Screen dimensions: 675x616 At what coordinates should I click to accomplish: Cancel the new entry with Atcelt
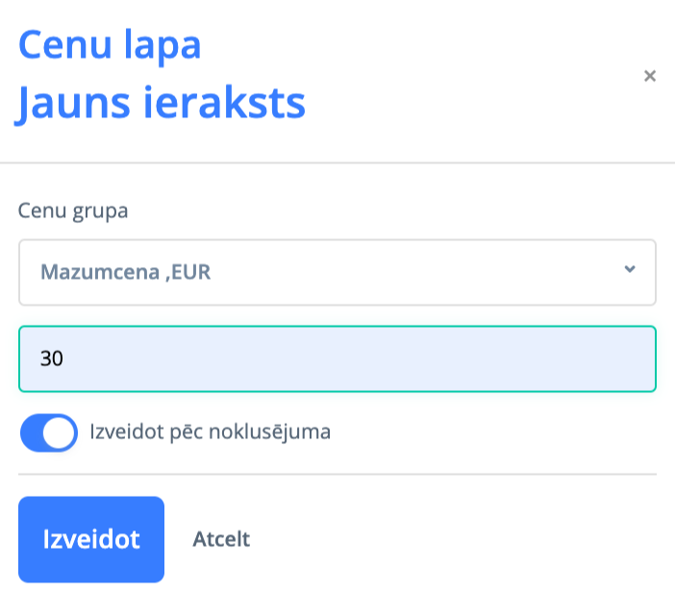tap(221, 539)
